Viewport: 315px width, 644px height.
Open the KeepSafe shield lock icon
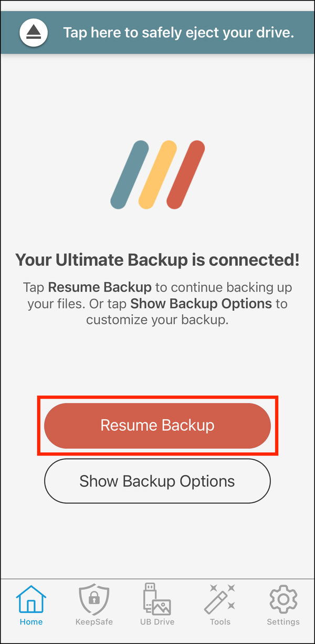[x=94, y=599]
